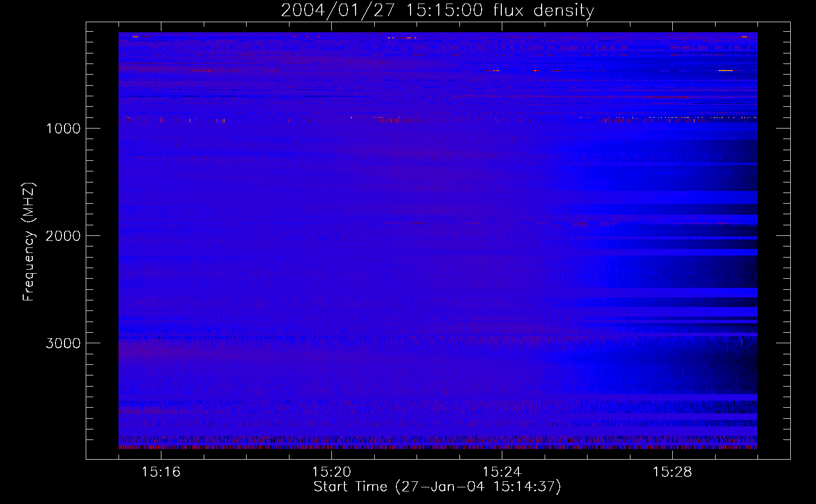Click the 15:16 time tick label
The width and height of the screenshot is (816, 504).
161,472
